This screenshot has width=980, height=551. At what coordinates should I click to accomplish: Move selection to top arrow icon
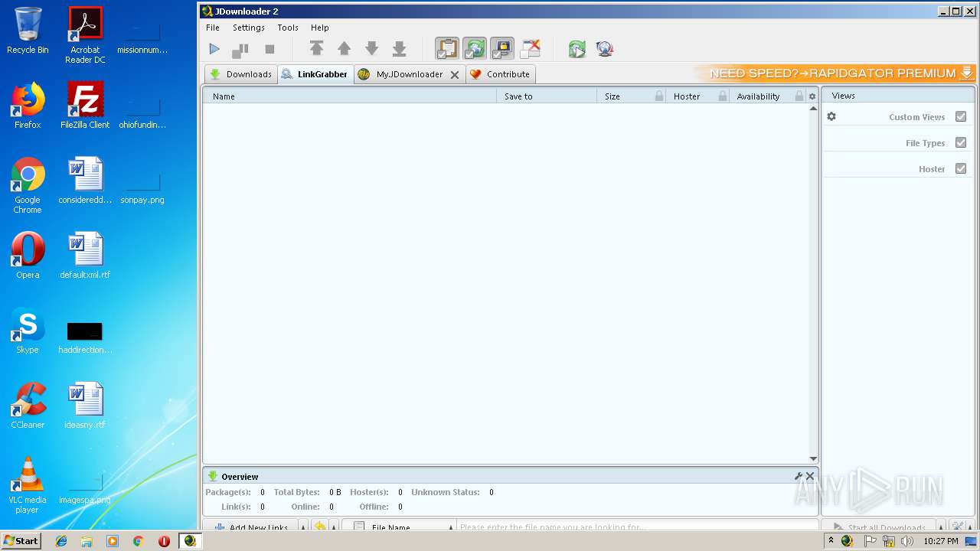(316, 49)
